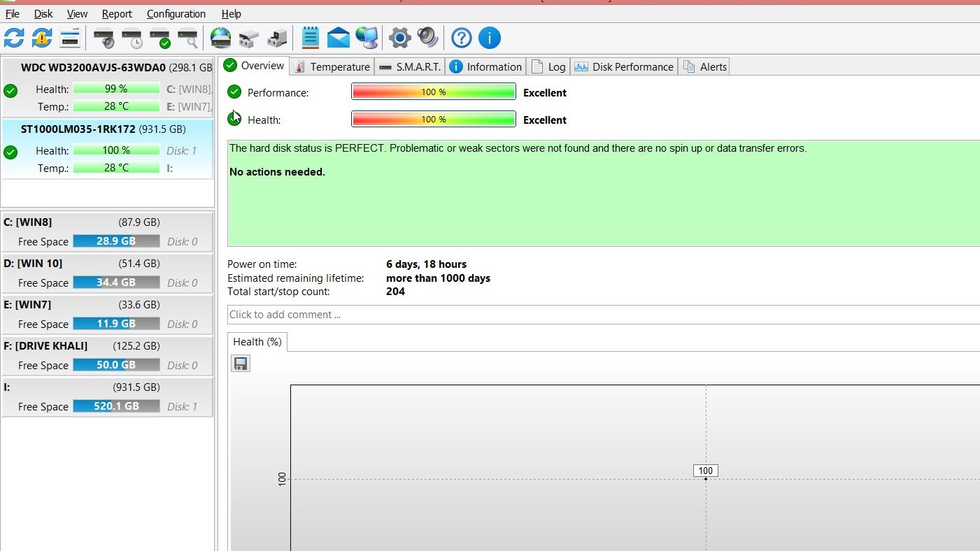Click the add comment text field
The image size is (980, 551).
(x=602, y=315)
